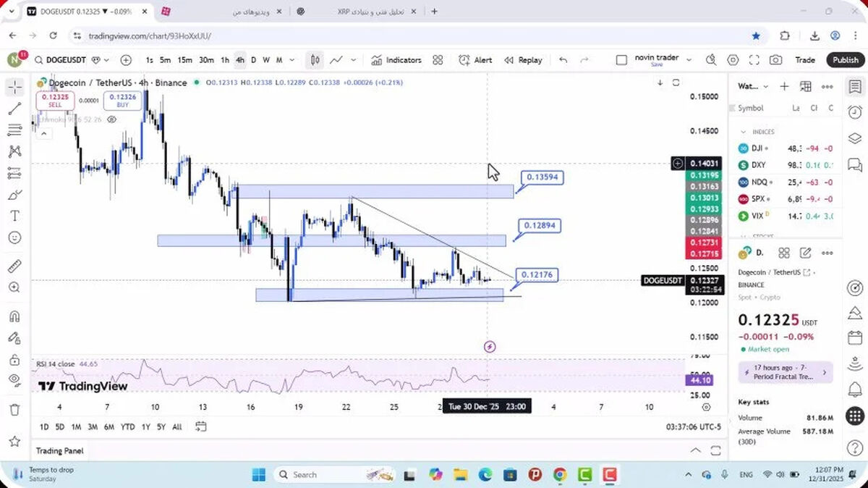
Task: Switch to the W weekly timeframe
Action: [x=266, y=60]
